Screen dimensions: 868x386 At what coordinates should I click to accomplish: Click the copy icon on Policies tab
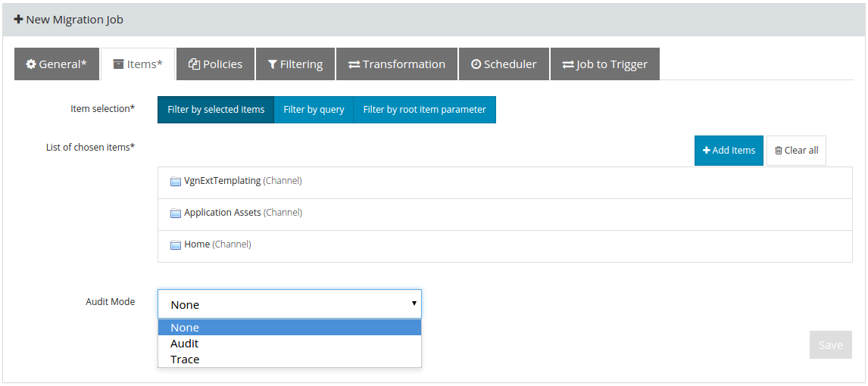pyautogui.click(x=194, y=64)
